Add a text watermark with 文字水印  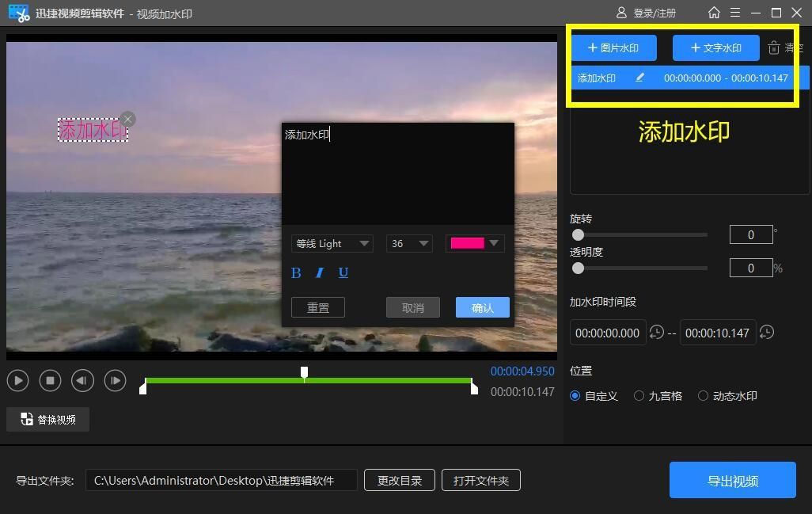pyautogui.click(x=715, y=48)
